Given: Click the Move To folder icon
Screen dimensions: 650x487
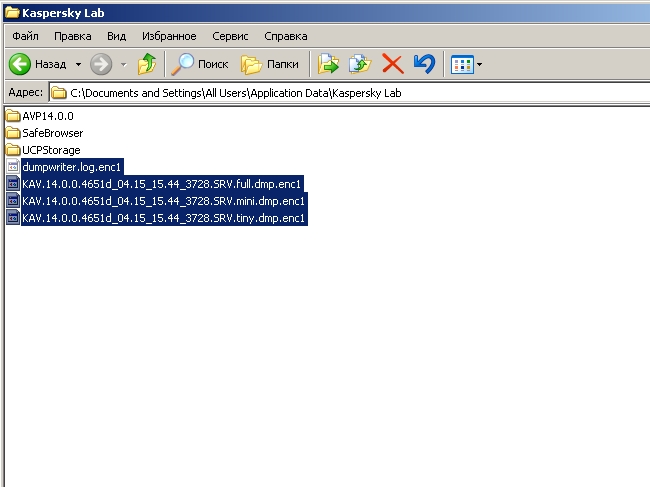Looking at the screenshot, I should point(328,64).
